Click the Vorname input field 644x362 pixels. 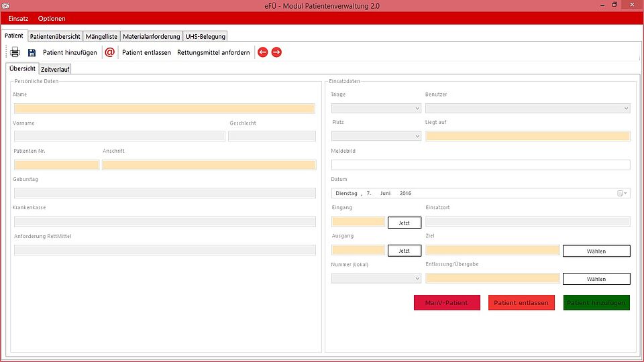(119, 136)
